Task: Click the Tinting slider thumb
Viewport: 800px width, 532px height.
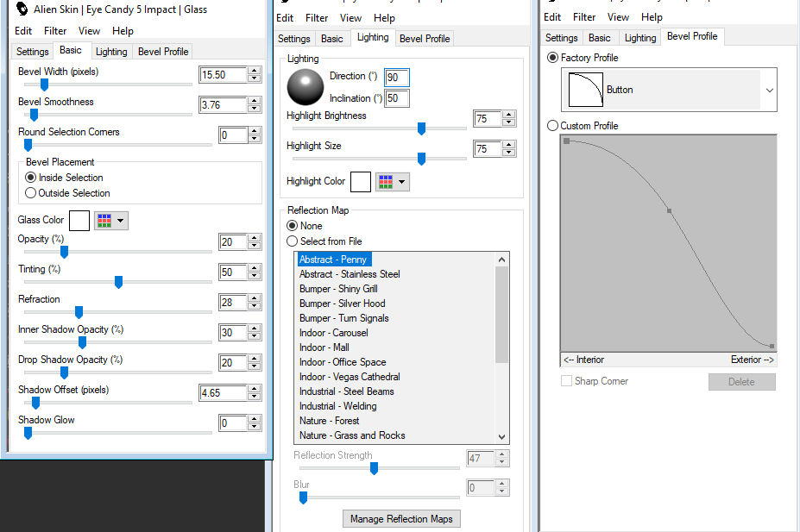Action: [118, 282]
